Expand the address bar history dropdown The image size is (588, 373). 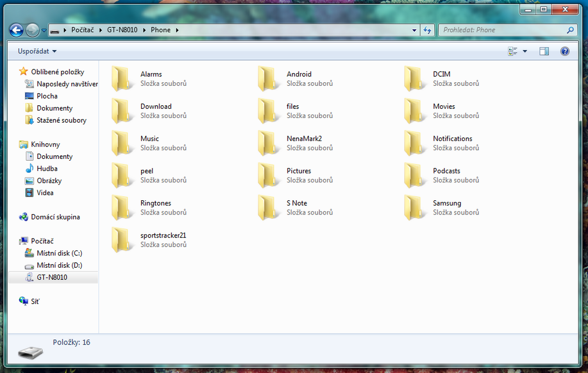click(x=414, y=30)
